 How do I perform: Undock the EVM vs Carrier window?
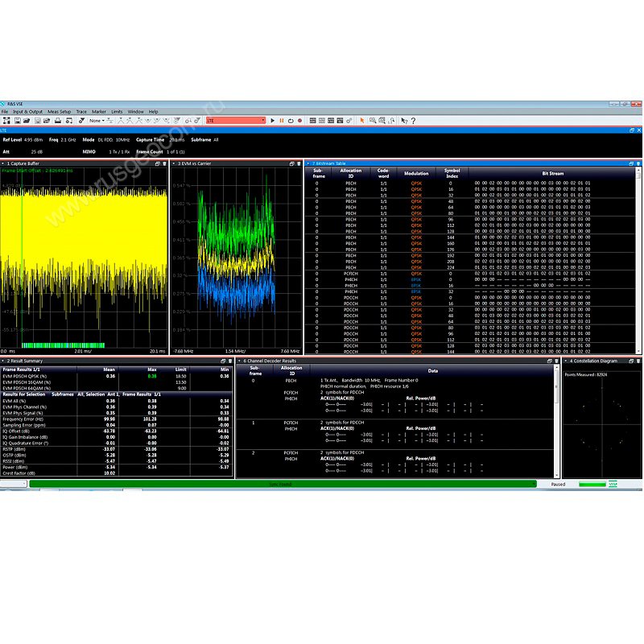291,163
